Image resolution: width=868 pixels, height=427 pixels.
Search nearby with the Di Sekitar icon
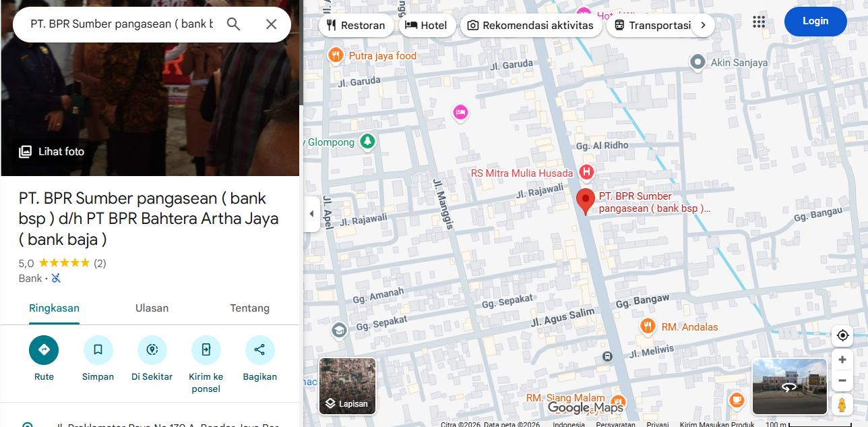pyautogui.click(x=152, y=350)
